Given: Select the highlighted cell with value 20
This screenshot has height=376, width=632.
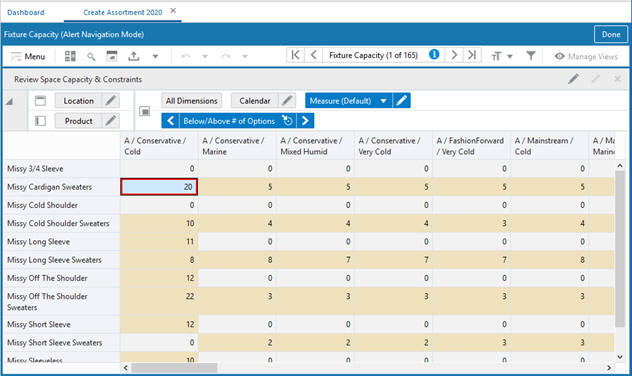Looking at the screenshot, I should [x=159, y=187].
